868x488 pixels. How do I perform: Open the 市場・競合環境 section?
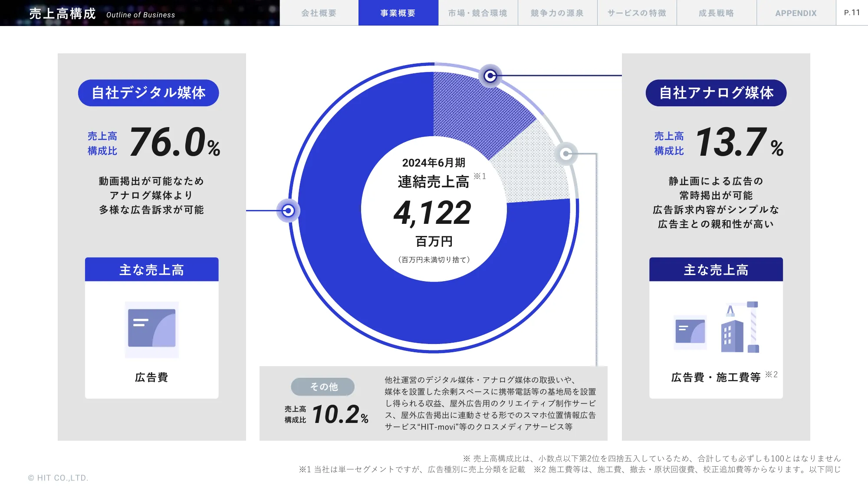[478, 13]
